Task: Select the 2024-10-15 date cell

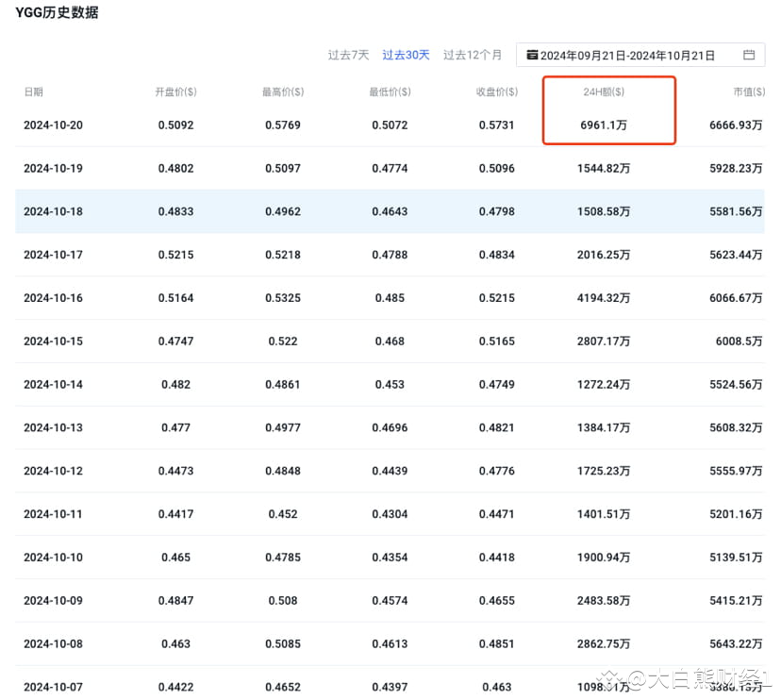Action: (x=54, y=342)
